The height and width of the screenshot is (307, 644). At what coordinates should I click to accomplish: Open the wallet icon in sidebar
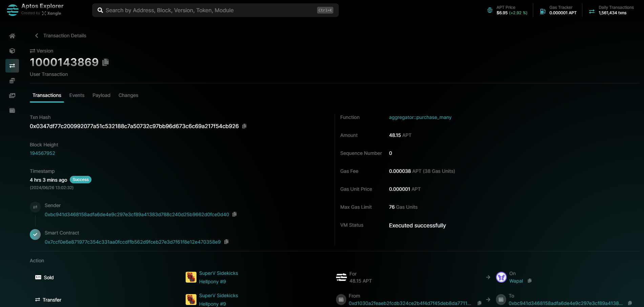(12, 110)
